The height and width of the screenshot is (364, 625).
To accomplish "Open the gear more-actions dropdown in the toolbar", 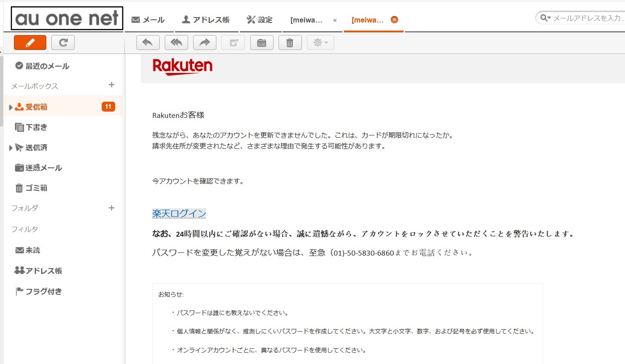I will click(320, 42).
